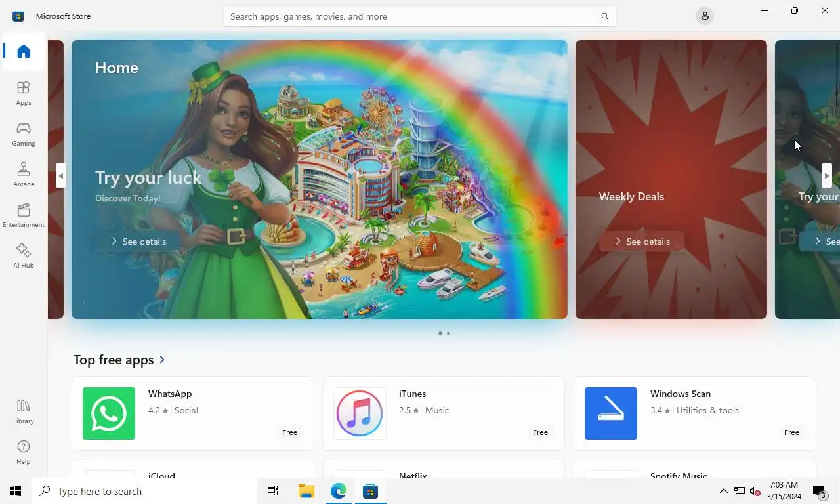Viewport: 840px width, 504px height.
Task: Open the notification center icon
Action: point(819,491)
